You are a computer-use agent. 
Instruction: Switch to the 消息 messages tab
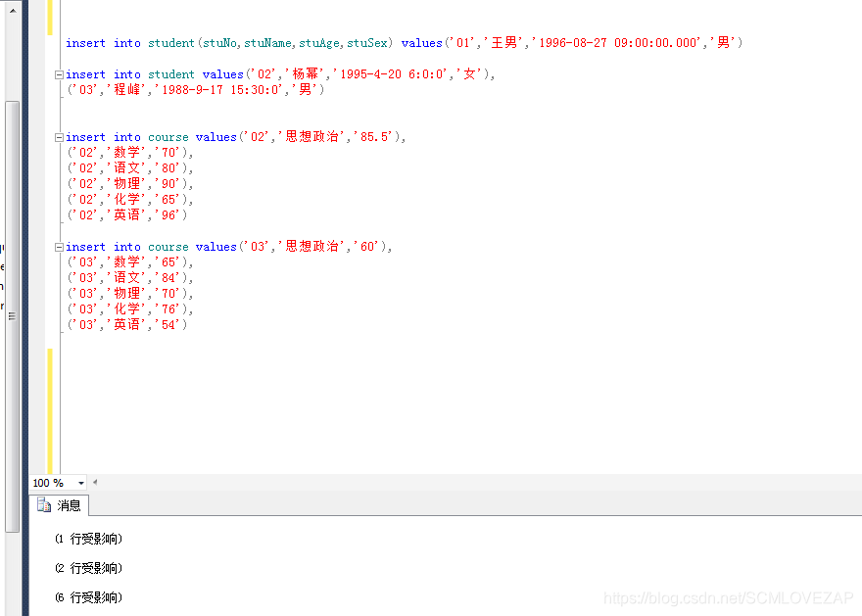(60, 505)
